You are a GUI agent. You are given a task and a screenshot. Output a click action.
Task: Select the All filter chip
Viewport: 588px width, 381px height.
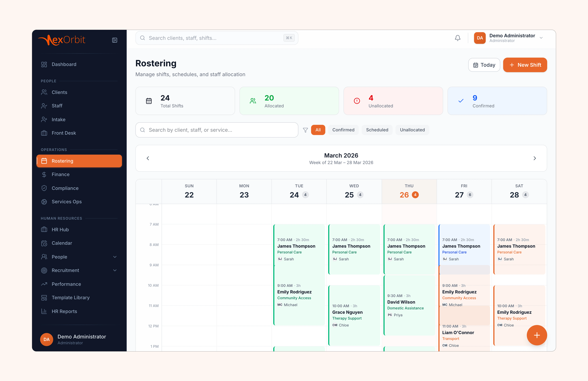[318, 130]
